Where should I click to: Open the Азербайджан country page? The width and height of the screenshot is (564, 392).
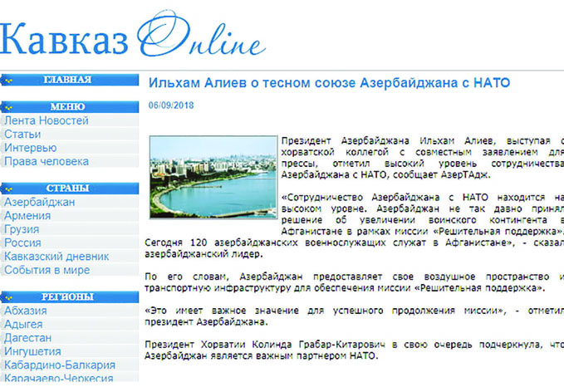click(40, 202)
